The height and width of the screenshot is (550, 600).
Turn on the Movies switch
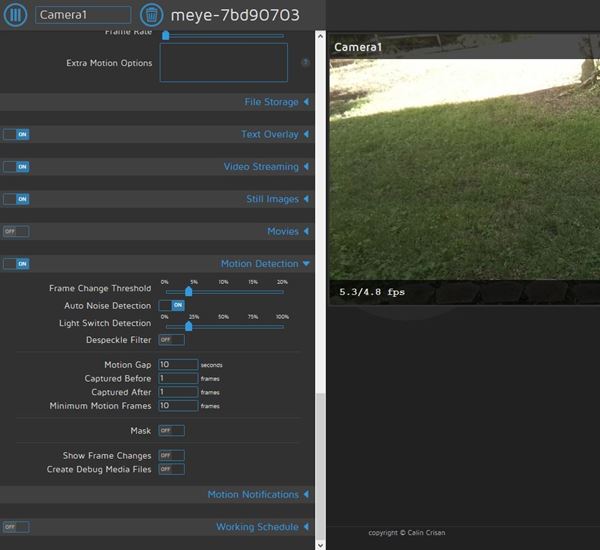pyautogui.click(x=16, y=231)
